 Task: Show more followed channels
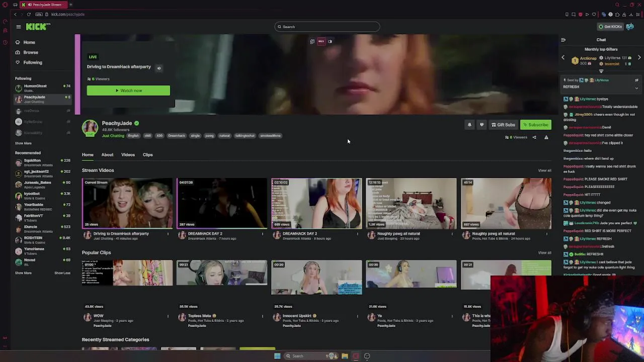pyautogui.click(x=23, y=143)
